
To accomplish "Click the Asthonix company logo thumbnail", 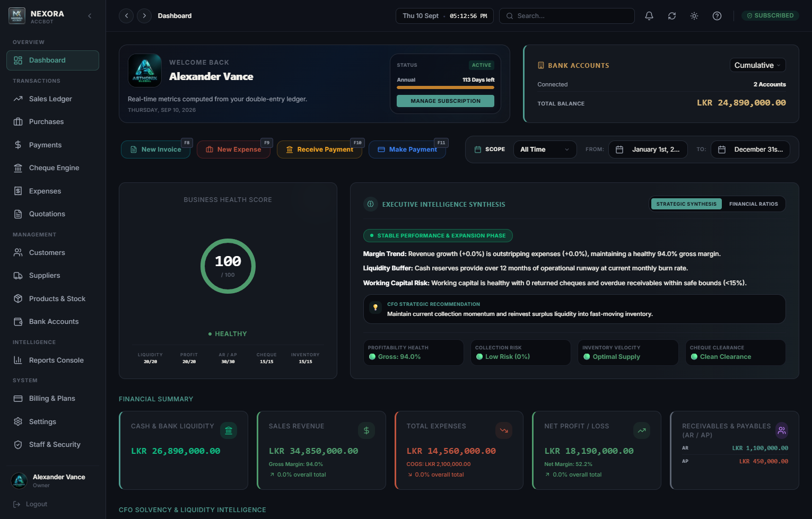I will pyautogui.click(x=145, y=71).
